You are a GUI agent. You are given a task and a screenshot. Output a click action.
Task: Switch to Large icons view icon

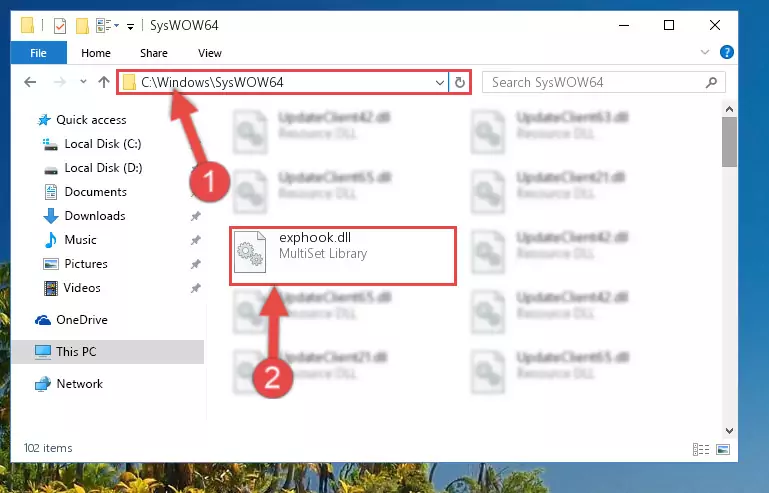[723, 449]
